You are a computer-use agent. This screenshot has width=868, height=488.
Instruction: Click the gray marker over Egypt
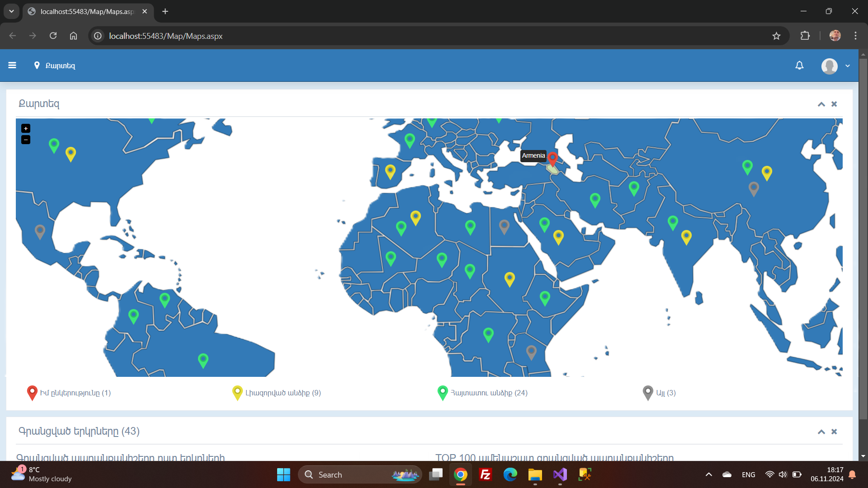coord(504,226)
